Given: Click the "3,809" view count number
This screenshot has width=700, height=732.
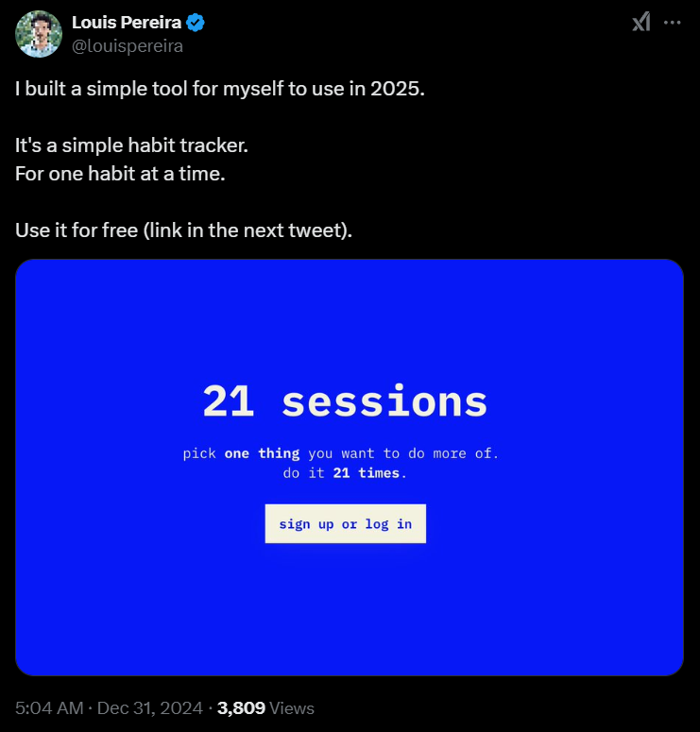Looking at the screenshot, I should point(241,707).
